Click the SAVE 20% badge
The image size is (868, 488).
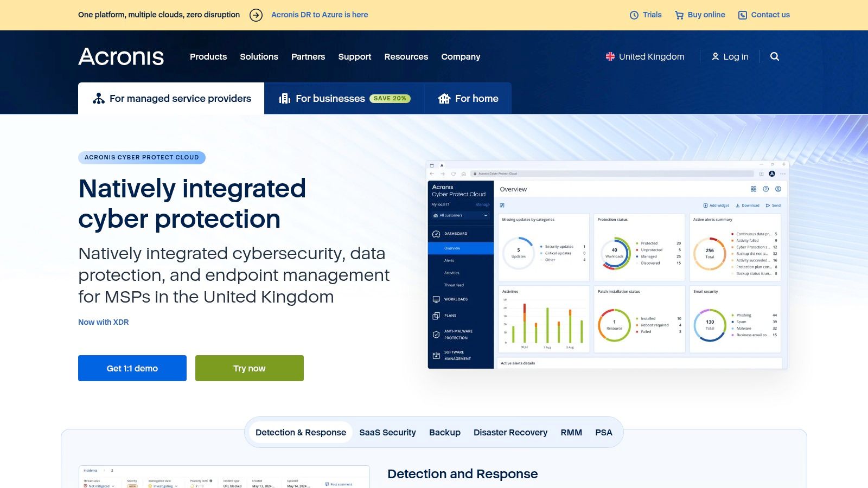[390, 99]
